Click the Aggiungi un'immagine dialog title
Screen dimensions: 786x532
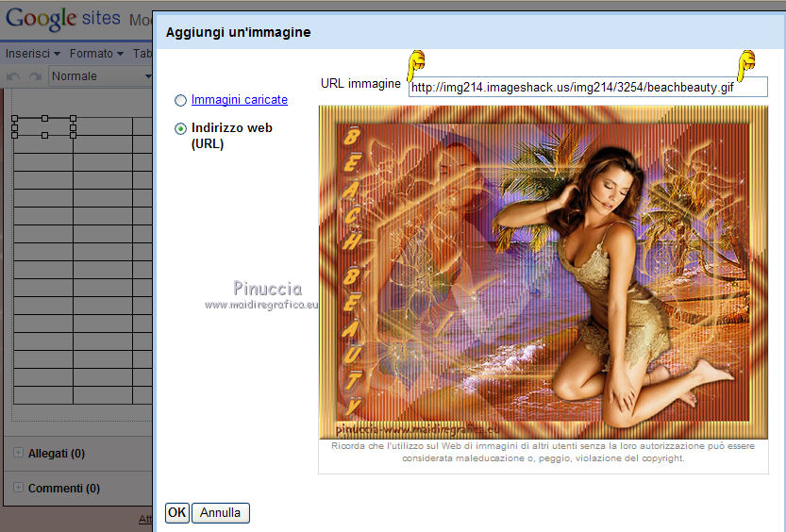click(x=238, y=33)
